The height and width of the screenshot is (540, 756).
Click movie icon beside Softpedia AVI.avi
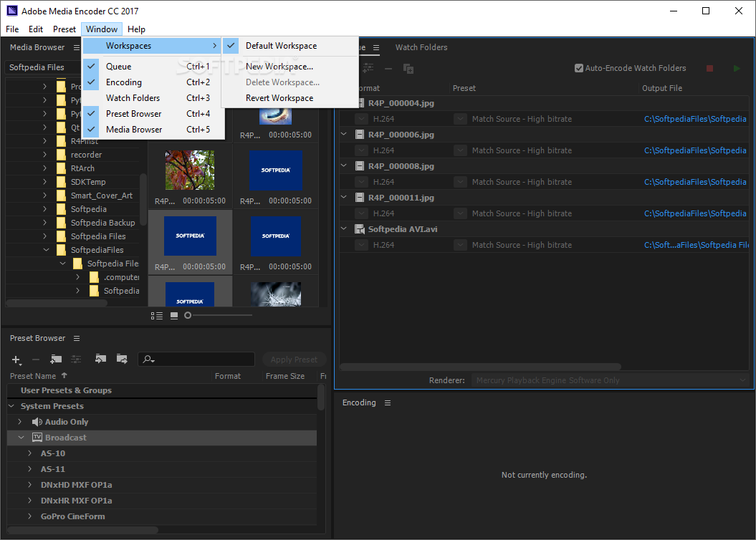point(359,229)
